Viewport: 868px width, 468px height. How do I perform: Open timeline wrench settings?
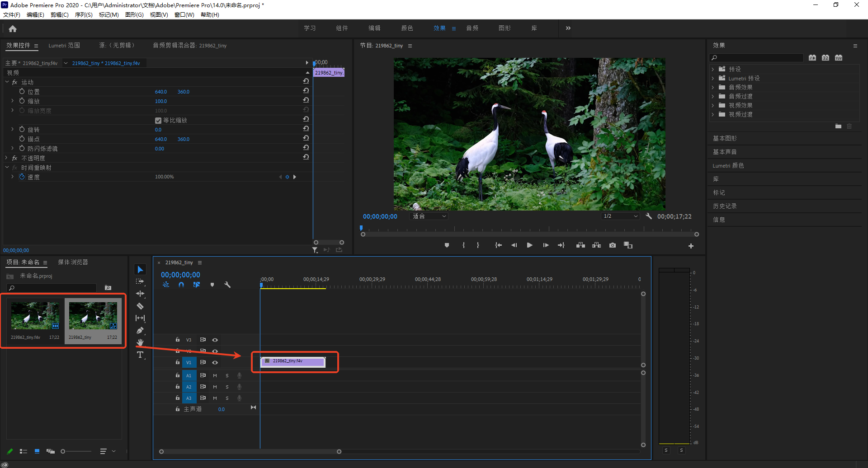pos(227,285)
